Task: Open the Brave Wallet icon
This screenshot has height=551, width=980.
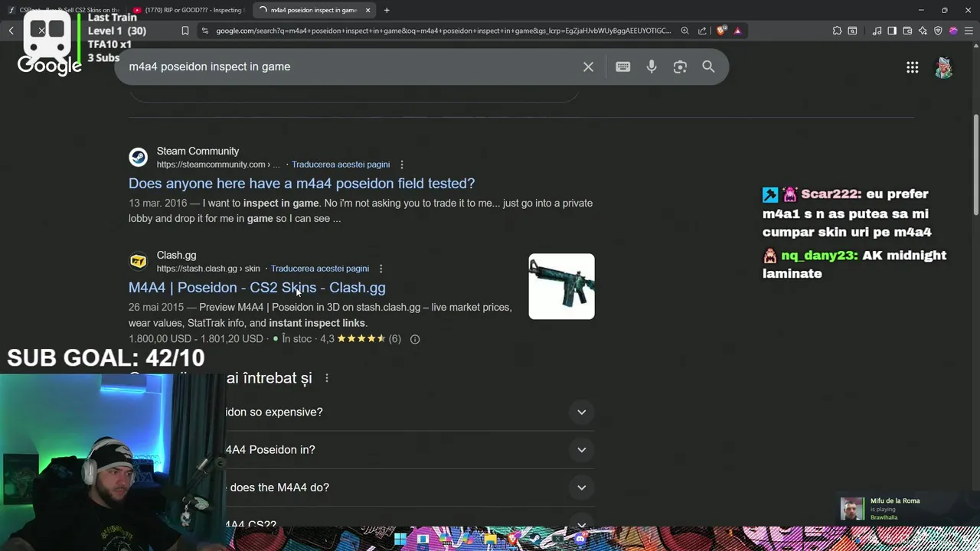Action: 907,31
